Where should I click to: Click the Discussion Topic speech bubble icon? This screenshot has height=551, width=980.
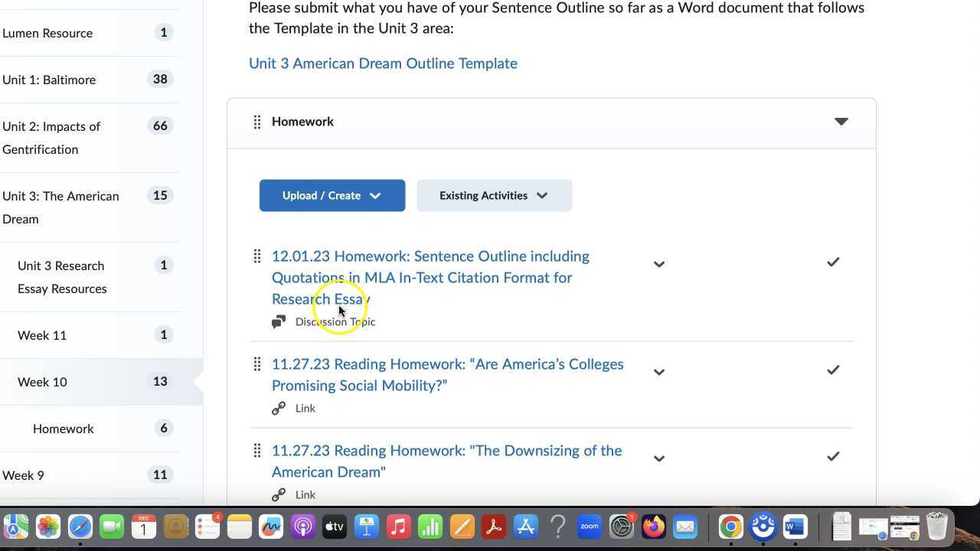tap(279, 321)
